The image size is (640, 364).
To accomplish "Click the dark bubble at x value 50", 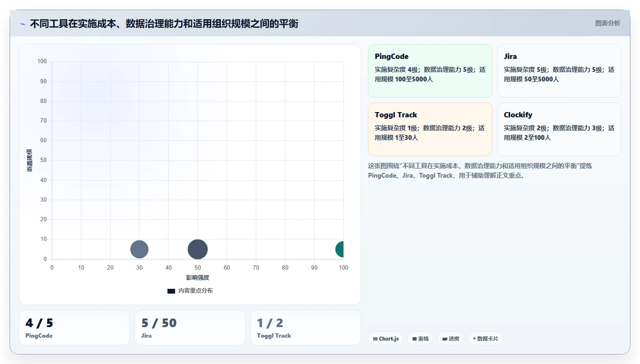I will [197, 249].
